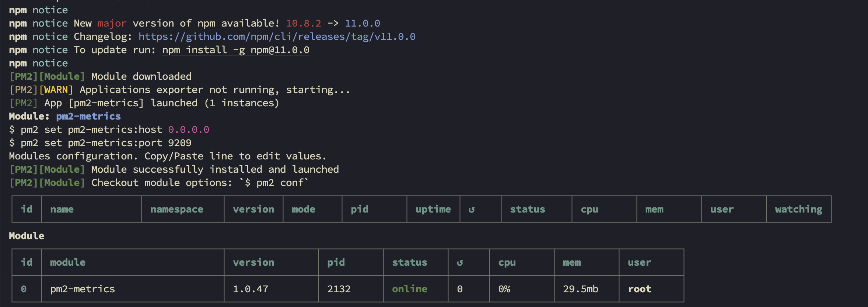This screenshot has height=307, width=868.
Task: Click the new version number 11.0.0
Action: [363, 23]
